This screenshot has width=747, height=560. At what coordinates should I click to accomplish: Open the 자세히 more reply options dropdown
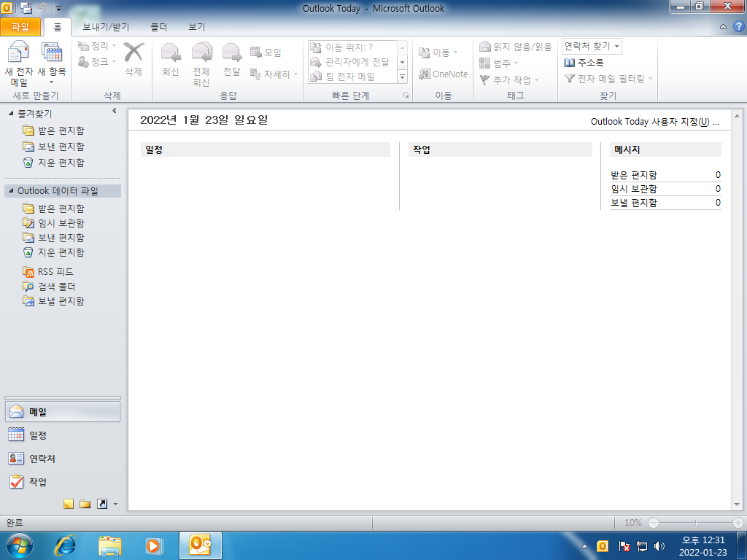click(274, 74)
